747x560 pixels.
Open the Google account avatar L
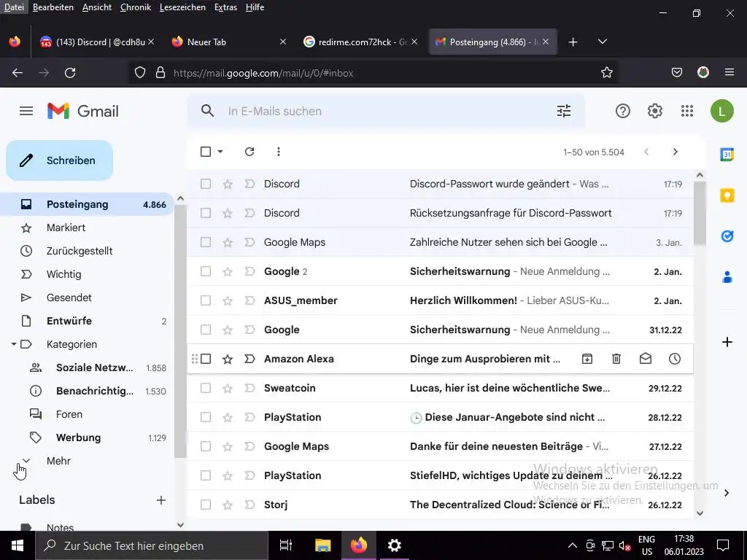pyautogui.click(x=721, y=111)
